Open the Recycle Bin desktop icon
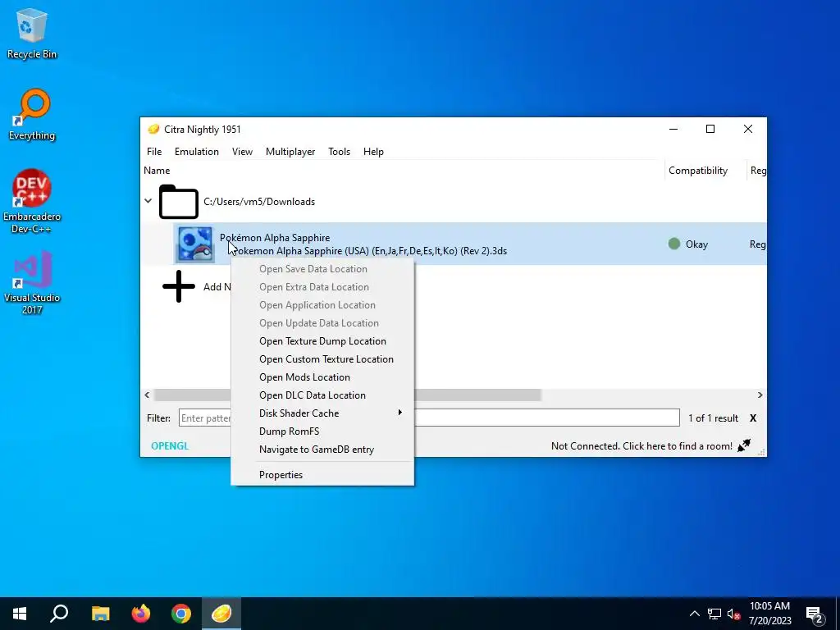Viewport: 840px width, 630px height. pos(32,33)
